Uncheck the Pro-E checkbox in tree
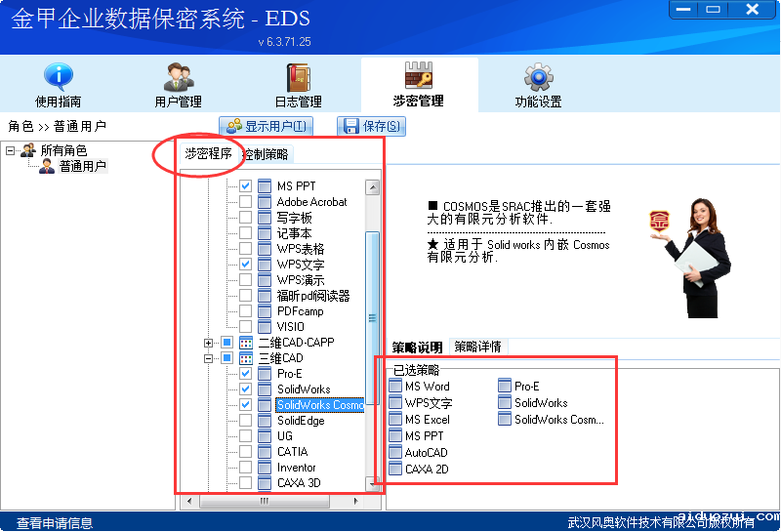Viewport: 781px width, 532px height. (245, 373)
